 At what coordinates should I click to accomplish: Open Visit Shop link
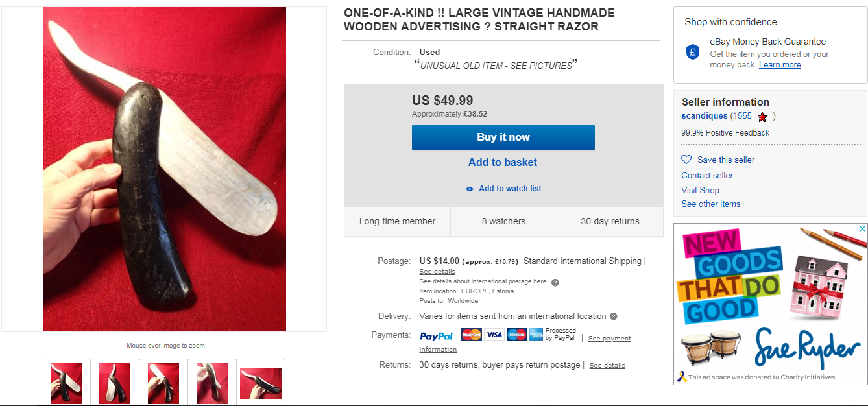click(700, 190)
